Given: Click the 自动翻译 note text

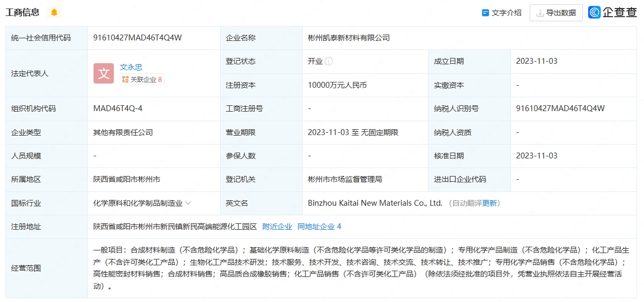Looking at the screenshot, I should tap(467, 203).
